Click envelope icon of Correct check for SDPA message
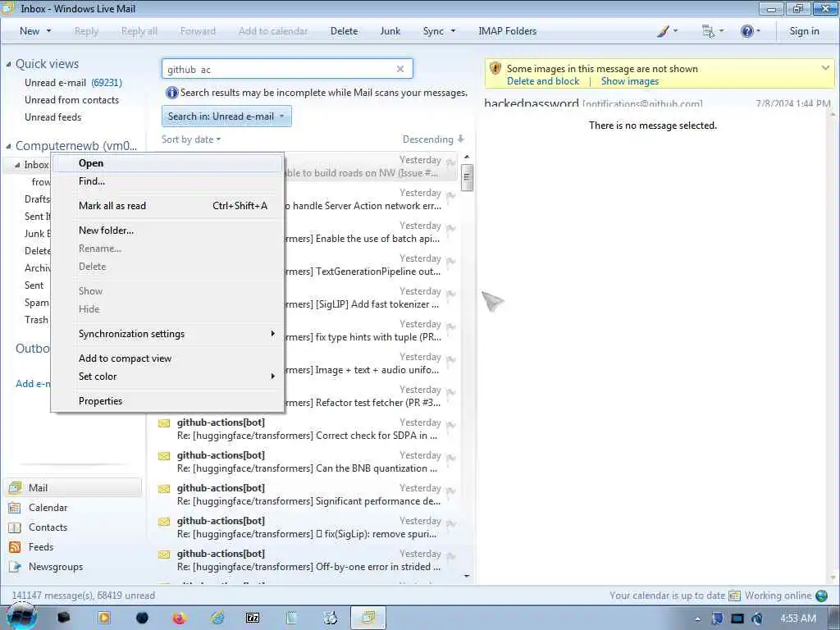 click(164, 423)
